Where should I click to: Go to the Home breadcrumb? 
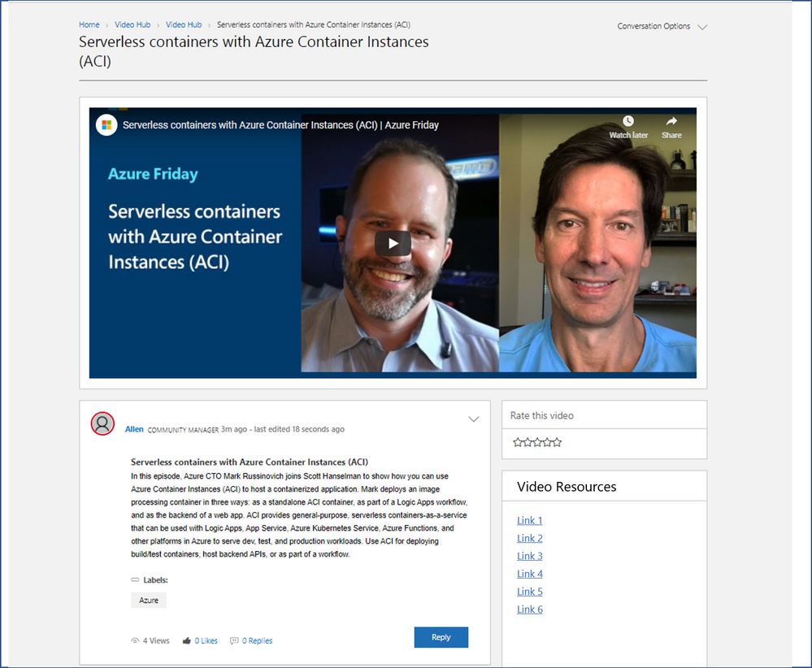pos(89,25)
